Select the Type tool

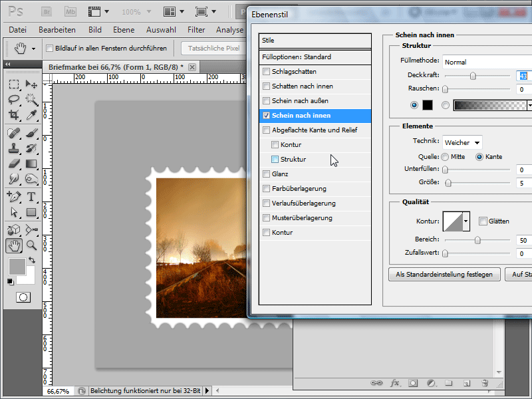(31, 196)
